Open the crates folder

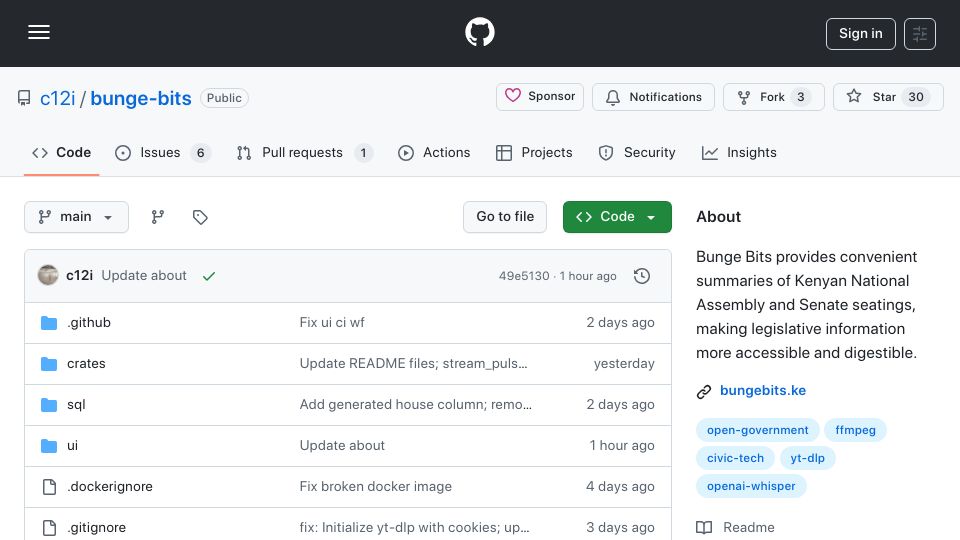(x=86, y=364)
